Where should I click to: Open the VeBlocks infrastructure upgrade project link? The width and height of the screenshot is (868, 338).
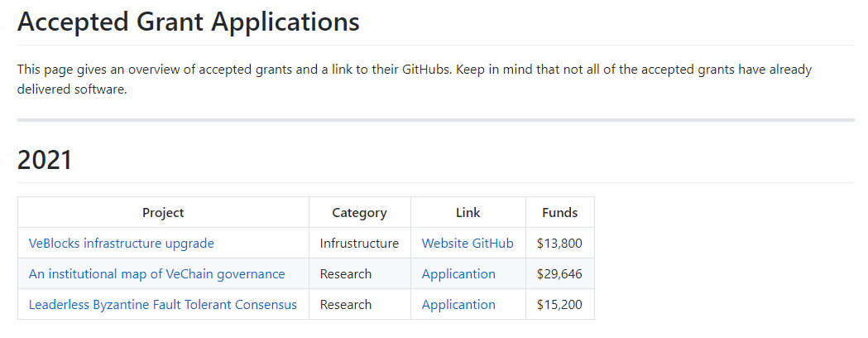[122, 244]
